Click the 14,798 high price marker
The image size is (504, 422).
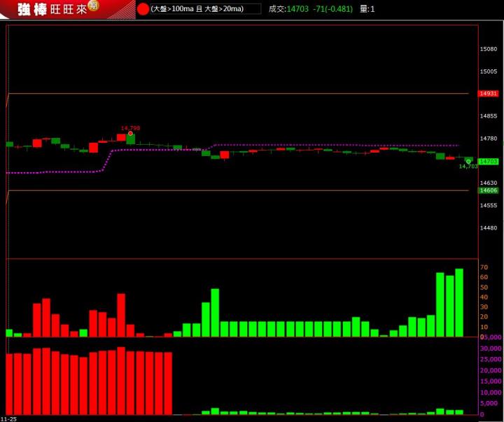pos(130,128)
